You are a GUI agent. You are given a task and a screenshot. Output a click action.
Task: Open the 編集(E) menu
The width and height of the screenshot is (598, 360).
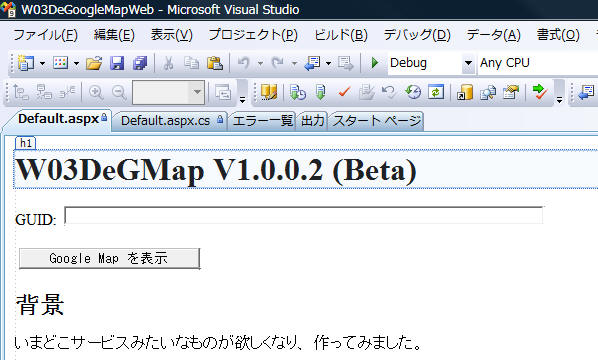(114, 35)
